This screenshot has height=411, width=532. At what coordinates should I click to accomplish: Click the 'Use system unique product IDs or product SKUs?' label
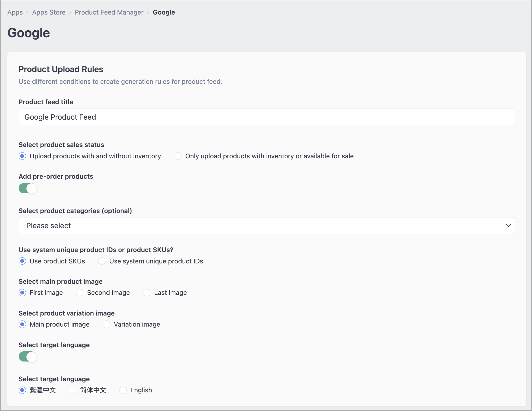pos(96,250)
